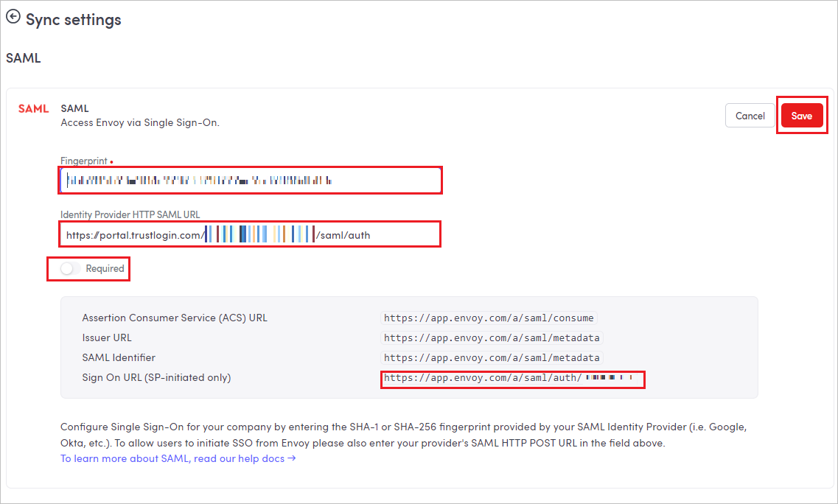838x504 pixels.
Task: Click Access Envoy via Single Sign-On text
Action: click(140, 122)
